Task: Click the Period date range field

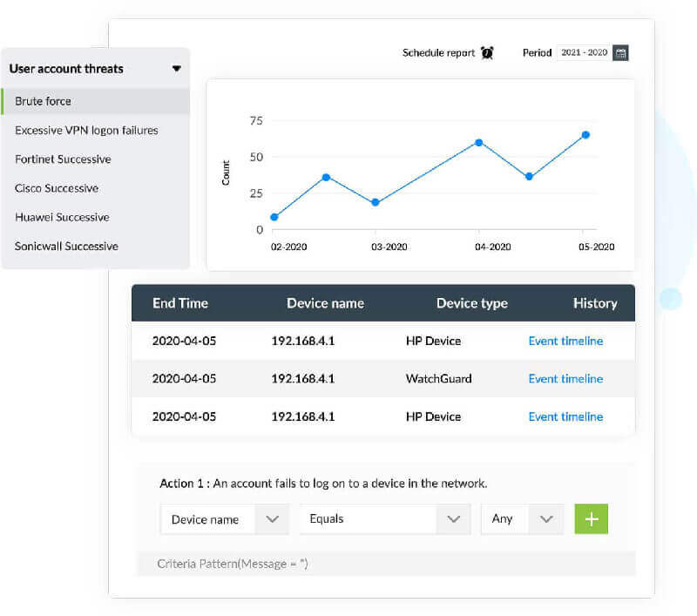Action: point(583,53)
